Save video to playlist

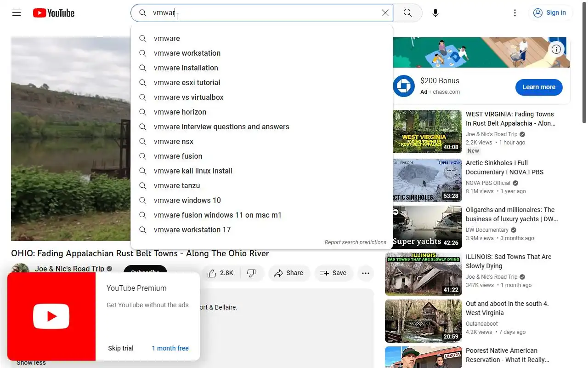point(334,273)
